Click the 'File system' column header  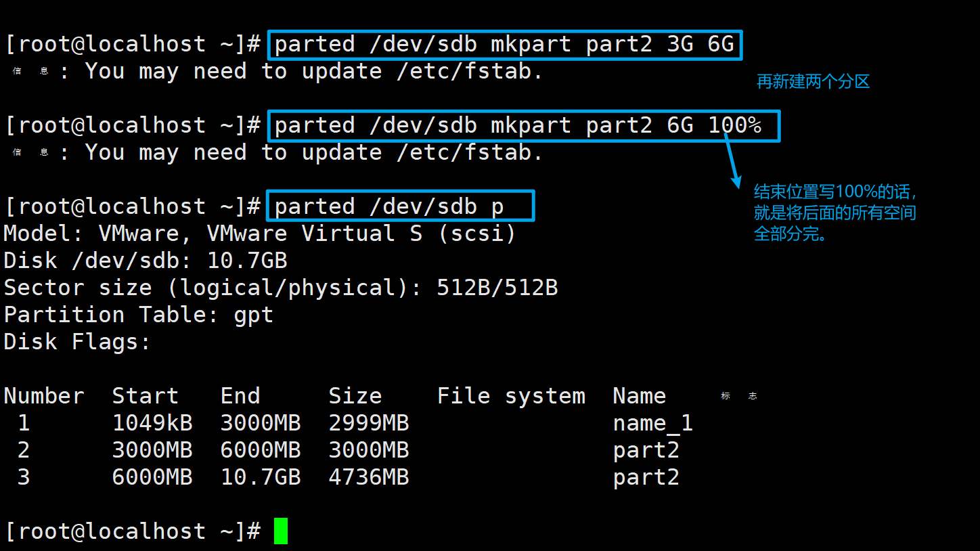pyautogui.click(x=511, y=396)
